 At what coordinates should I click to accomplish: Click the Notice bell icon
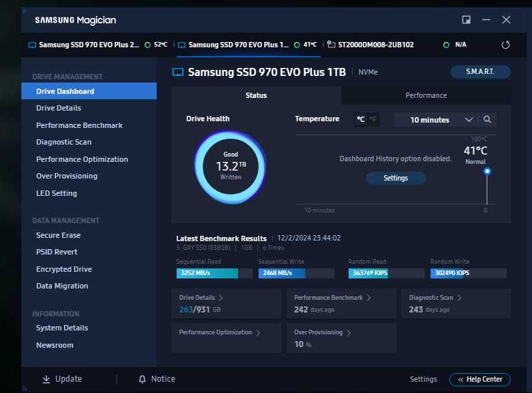[x=142, y=379]
